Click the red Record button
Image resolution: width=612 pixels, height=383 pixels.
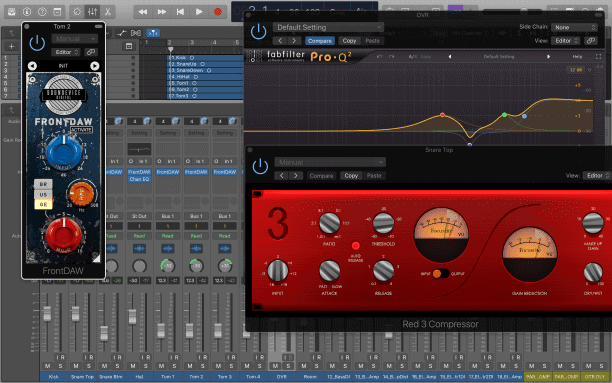tap(218, 12)
